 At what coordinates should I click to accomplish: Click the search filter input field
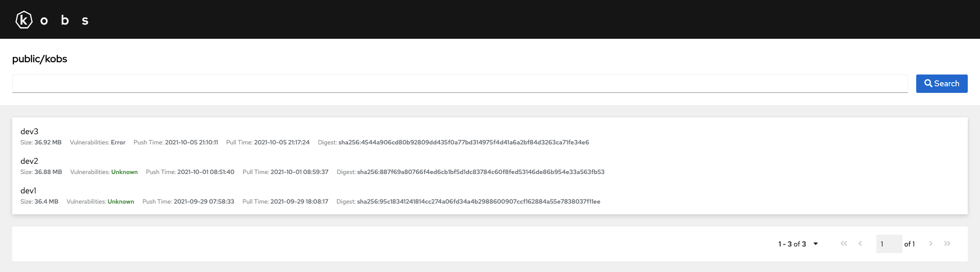point(460,84)
